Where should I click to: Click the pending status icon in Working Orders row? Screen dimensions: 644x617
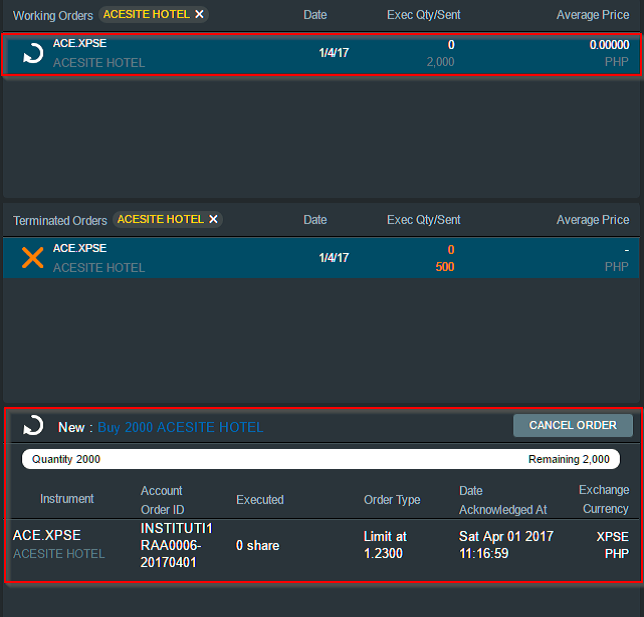33,53
